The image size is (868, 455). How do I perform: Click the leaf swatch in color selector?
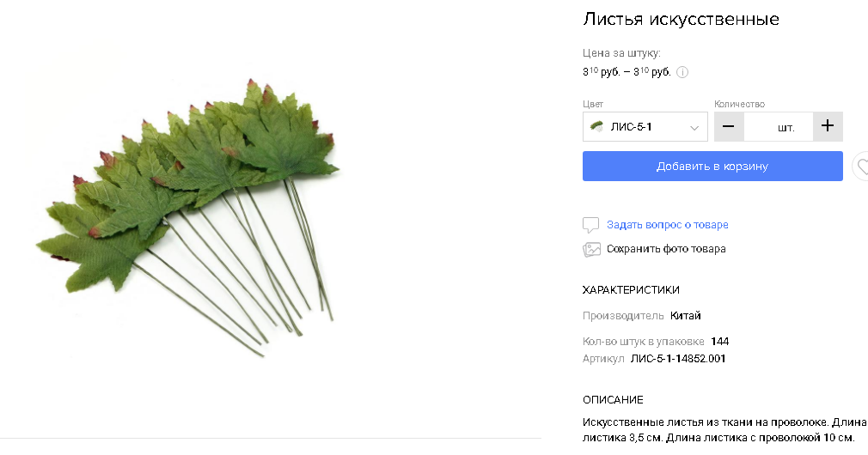[x=596, y=126]
